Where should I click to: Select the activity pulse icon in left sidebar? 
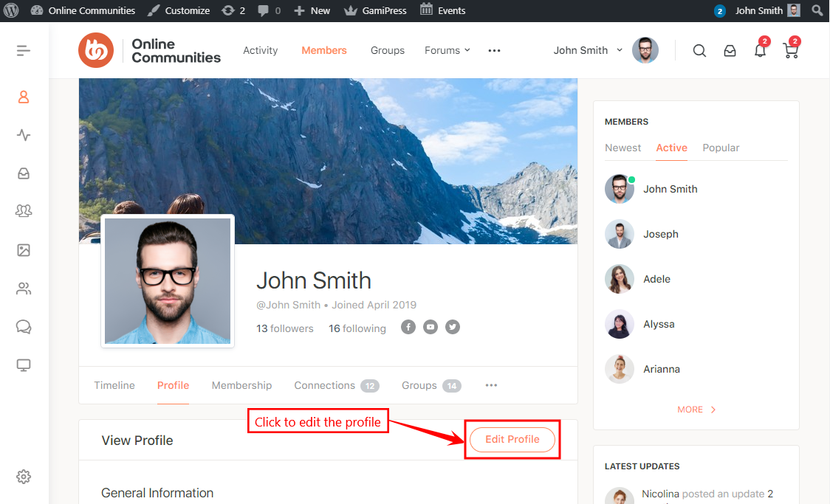tap(23, 135)
